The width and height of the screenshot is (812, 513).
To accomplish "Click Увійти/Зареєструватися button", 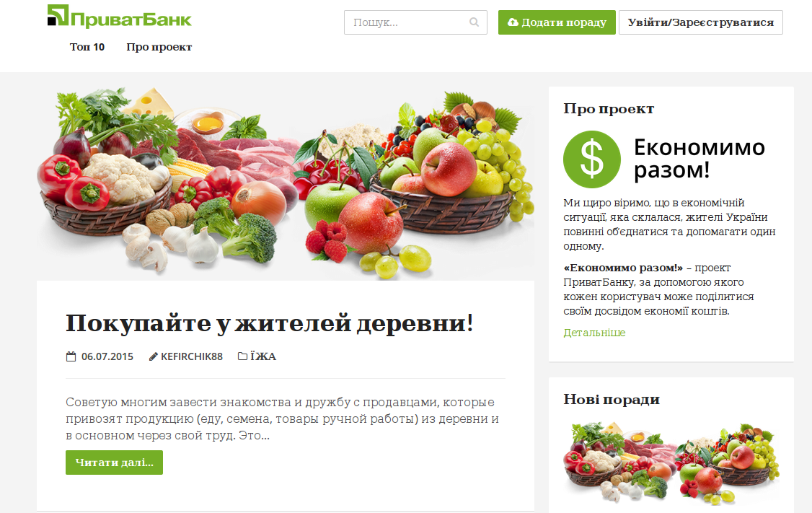I will tap(701, 22).
